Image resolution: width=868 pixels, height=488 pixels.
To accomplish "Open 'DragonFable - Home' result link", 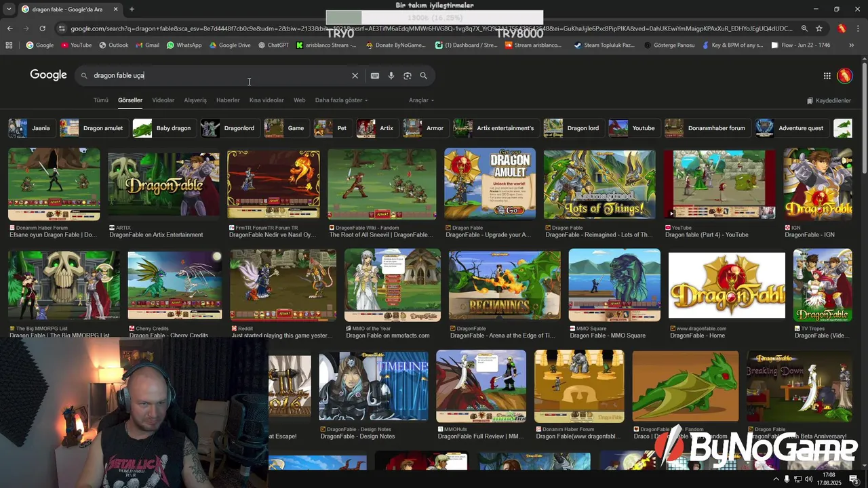I will click(x=697, y=336).
